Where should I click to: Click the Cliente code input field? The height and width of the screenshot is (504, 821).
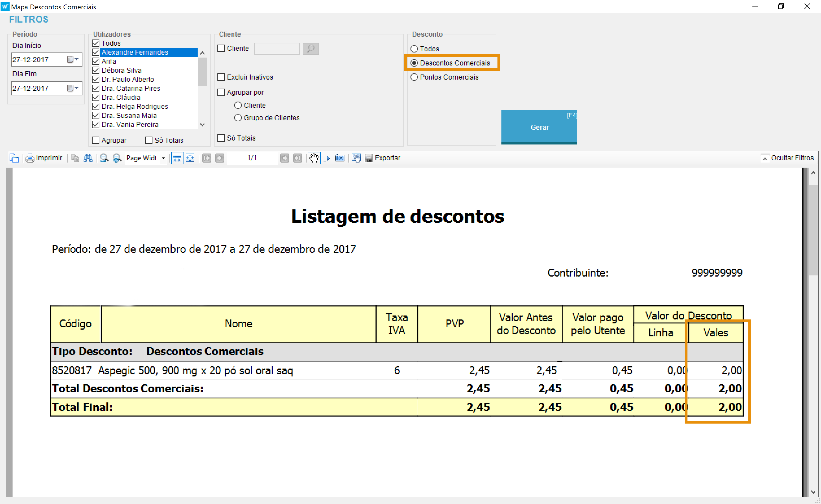pos(276,49)
